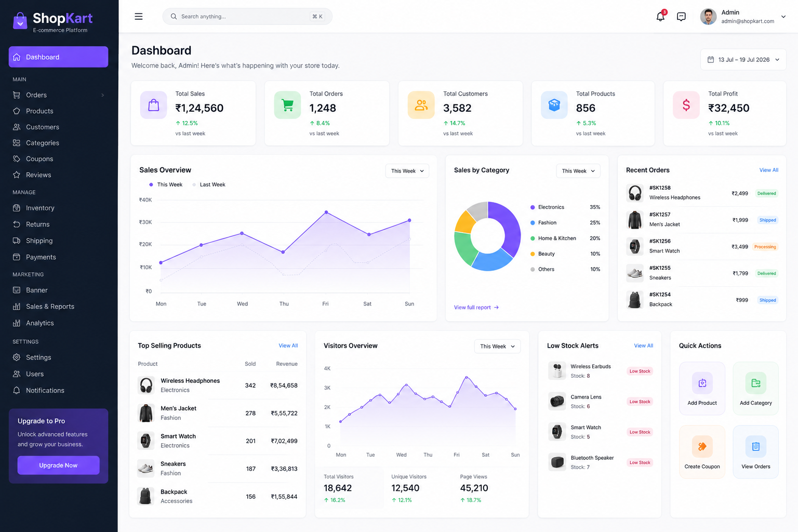Click the Reviews star sidebar icon
The height and width of the screenshot is (532, 798).
point(17,175)
